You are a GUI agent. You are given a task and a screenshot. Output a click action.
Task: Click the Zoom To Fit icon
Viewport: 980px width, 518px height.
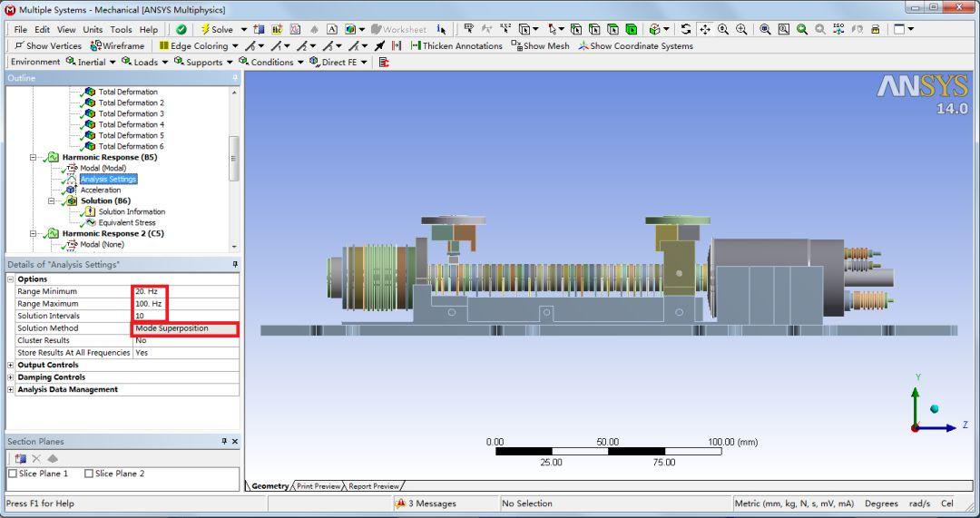765,29
